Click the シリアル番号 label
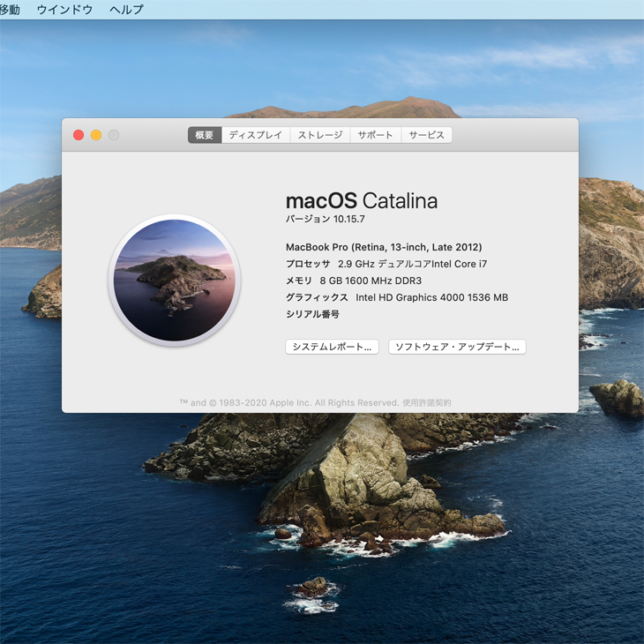644x644 pixels. pyautogui.click(x=312, y=314)
